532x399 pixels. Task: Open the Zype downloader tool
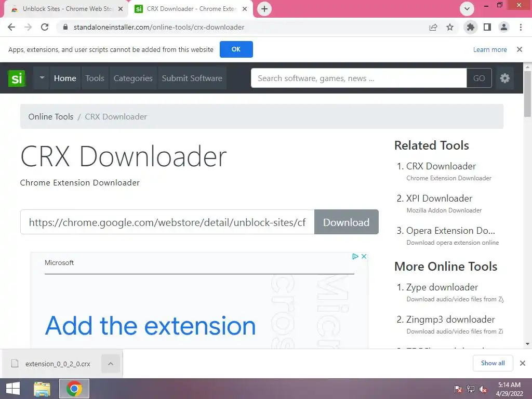[442, 287]
